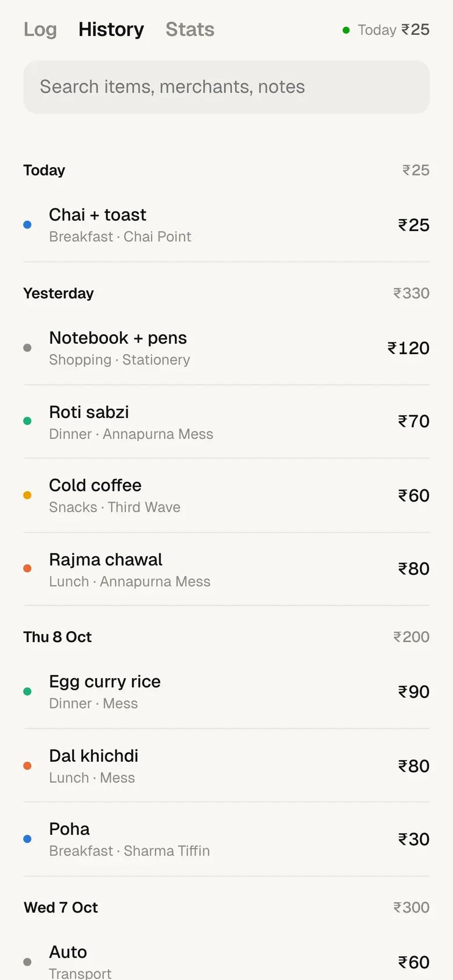Click the search items, merchants, notes field
This screenshot has width=453, height=980.
click(x=227, y=87)
